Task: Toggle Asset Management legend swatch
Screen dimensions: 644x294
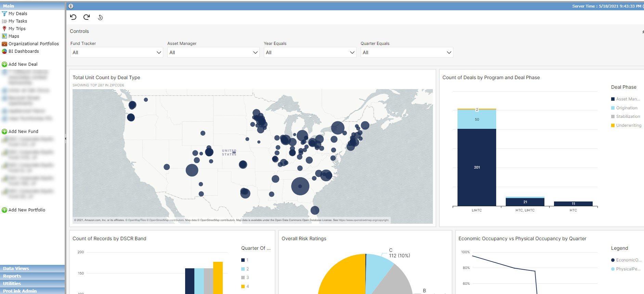Action: pyautogui.click(x=613, y=99)
